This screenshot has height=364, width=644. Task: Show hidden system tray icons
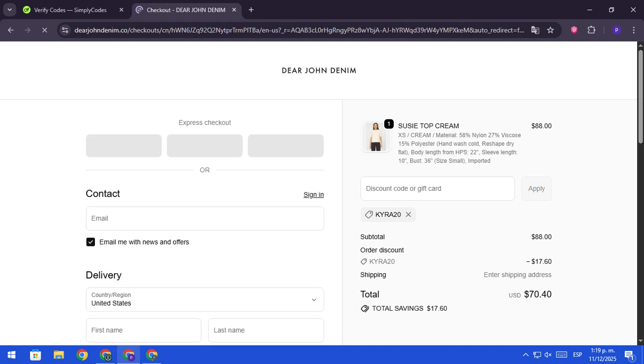tap(526, 355)
